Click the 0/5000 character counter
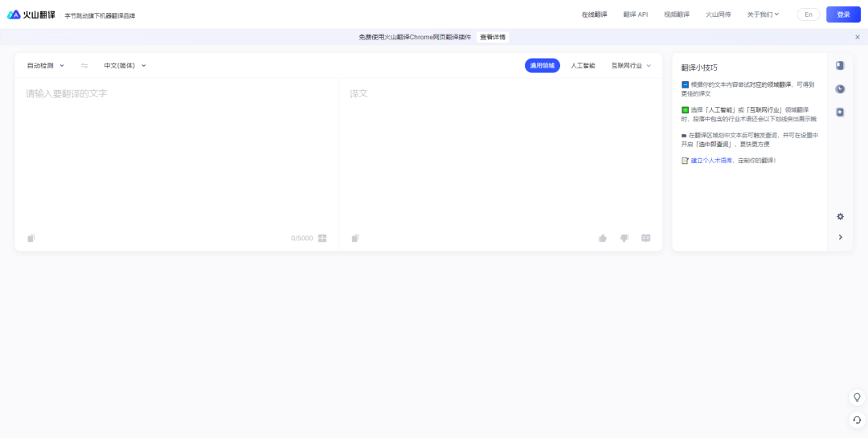Viewport: 868px width, 438px height. tap(301, 238)
